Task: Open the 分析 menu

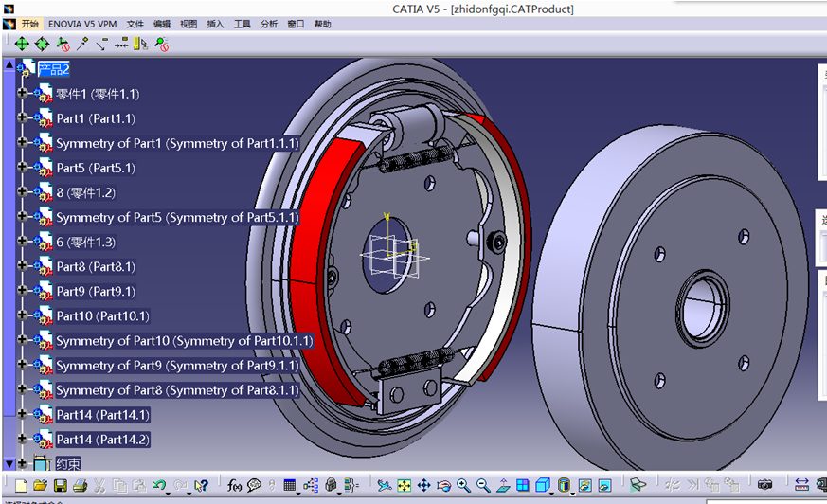Action: click(269, 24)
